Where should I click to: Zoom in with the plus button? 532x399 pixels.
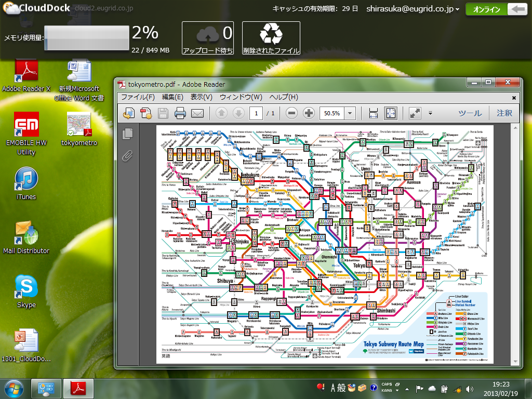(x=309, y=113)
